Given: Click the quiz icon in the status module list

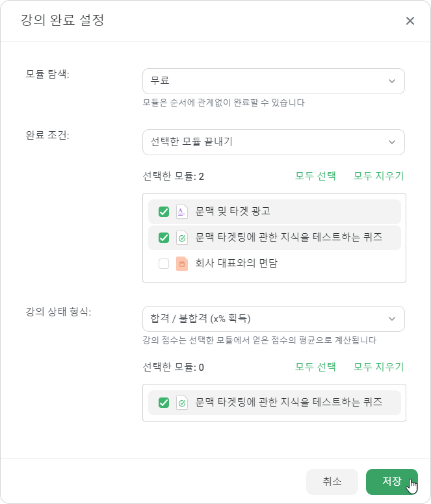Looking at the screenshot, I should point(182,403).
